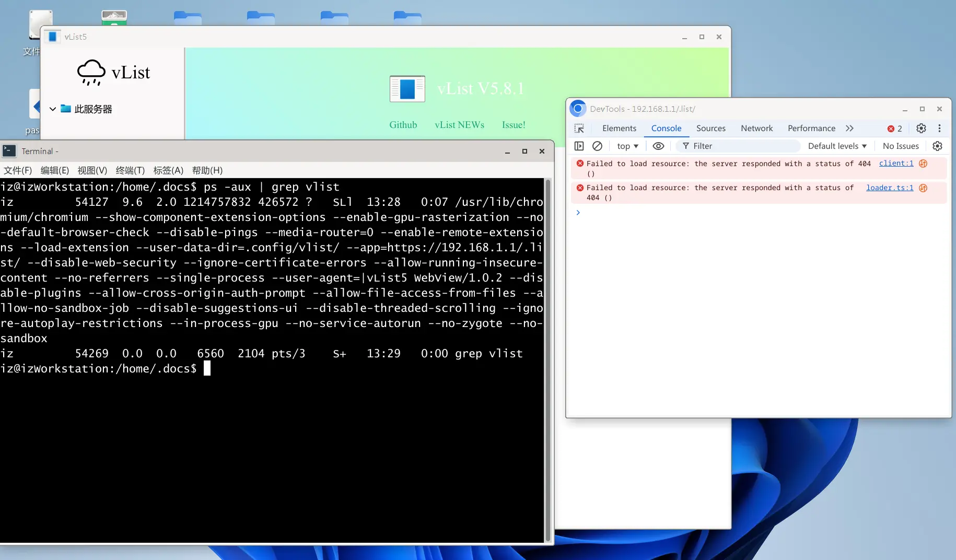Image resolution: width=956 pixels, height=560 pixels.
Task: Click the error icon of the loader.ts message
Action: click(x=580, y=188)
